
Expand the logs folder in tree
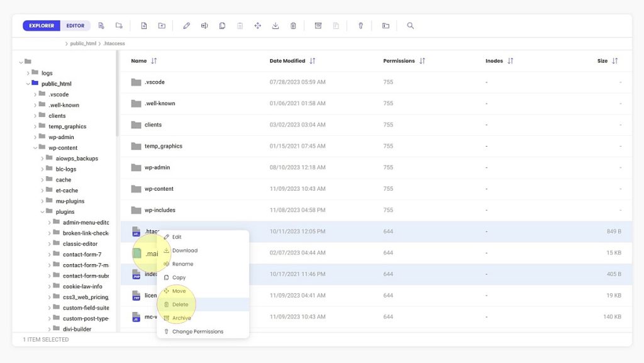pos(28,73)
